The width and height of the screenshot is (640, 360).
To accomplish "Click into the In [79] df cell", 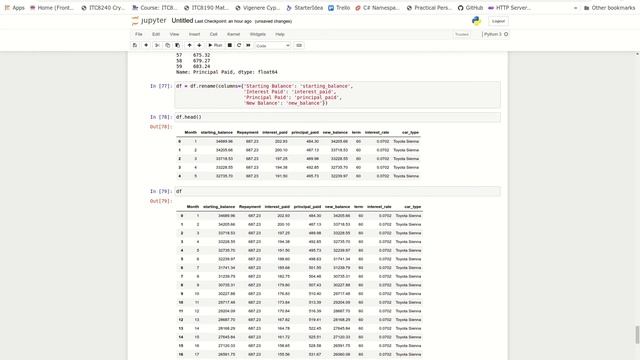I will click(338, 191).
